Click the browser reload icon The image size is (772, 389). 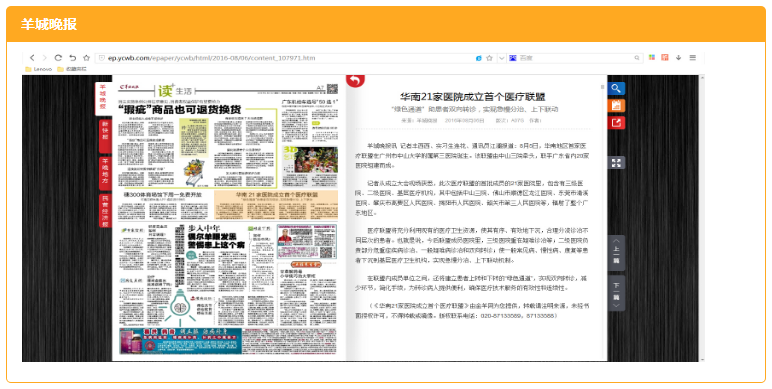(58, 58)
